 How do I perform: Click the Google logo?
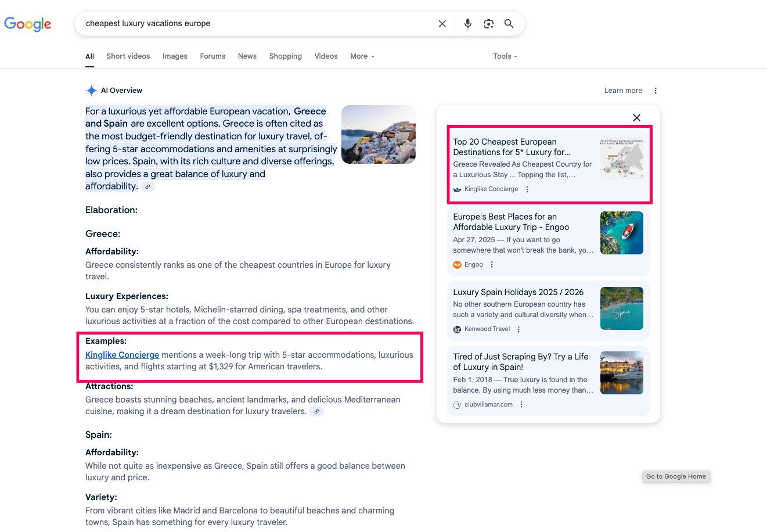[x=28, y=24]
